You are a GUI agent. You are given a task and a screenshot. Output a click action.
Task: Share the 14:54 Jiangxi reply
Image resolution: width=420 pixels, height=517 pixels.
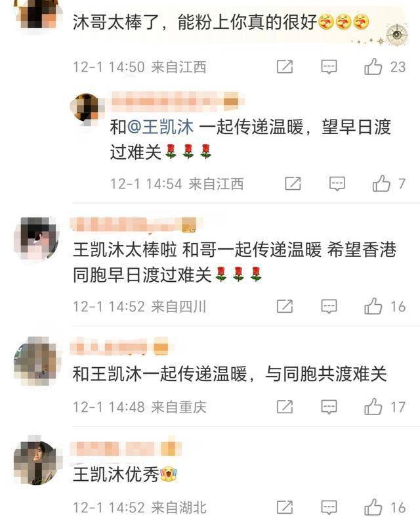pyautogui.click(x=293, y=184)
